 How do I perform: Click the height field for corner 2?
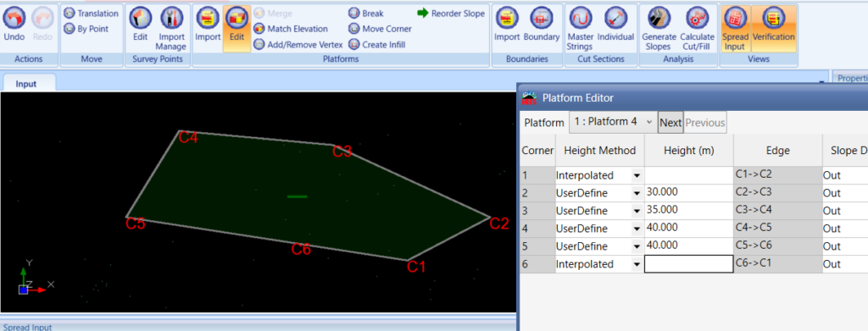[688, 193]
